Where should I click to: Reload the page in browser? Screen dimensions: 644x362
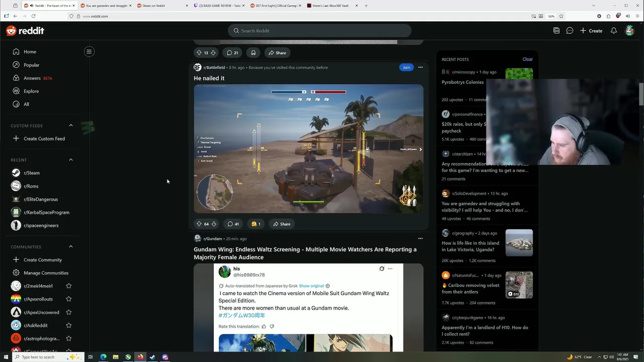tap(33, 16)
